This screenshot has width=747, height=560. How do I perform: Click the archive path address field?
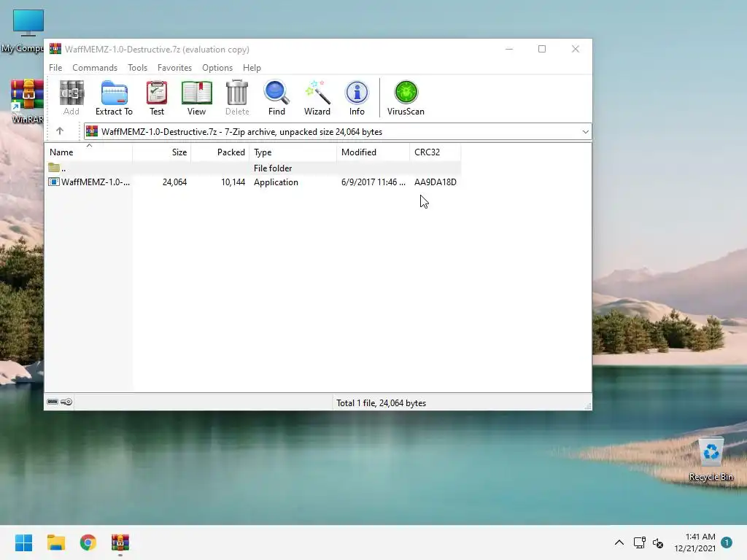coord(337,132)
